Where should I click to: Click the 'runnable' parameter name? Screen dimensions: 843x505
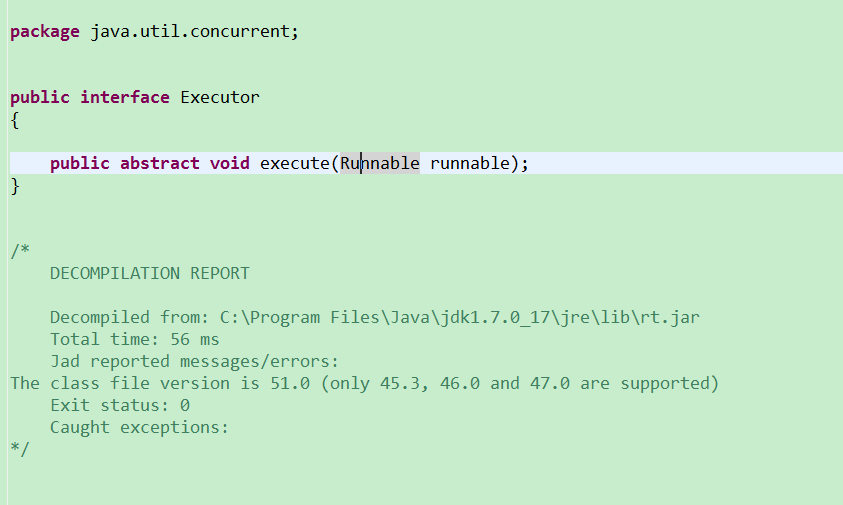[x=470, y=163]
